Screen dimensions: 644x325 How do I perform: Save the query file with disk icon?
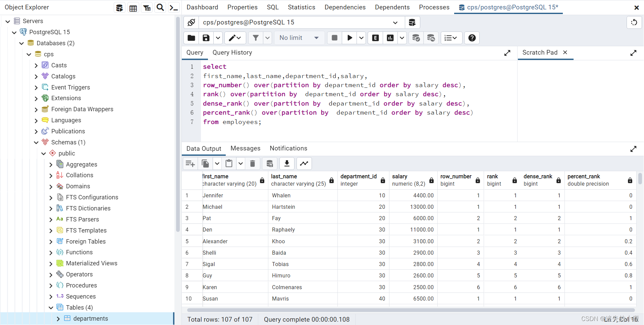tap(206, 38)
